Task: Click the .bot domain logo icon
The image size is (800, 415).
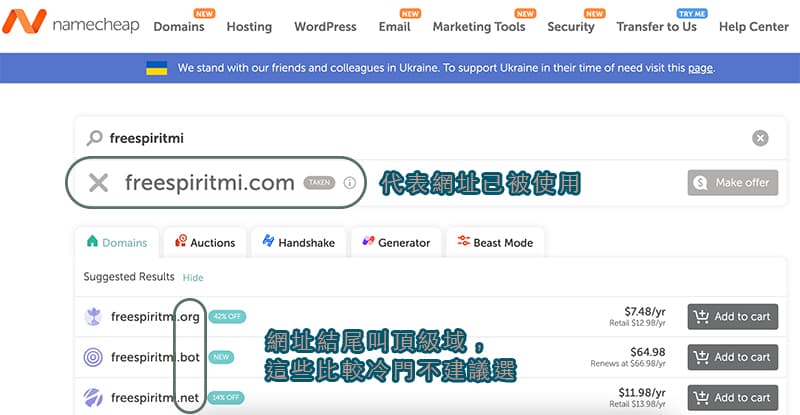Action: (x=93, y=357)
